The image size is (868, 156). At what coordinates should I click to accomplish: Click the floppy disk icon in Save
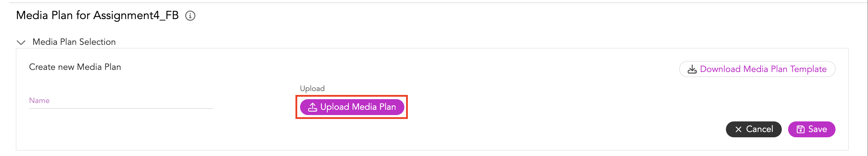[800, 130]
